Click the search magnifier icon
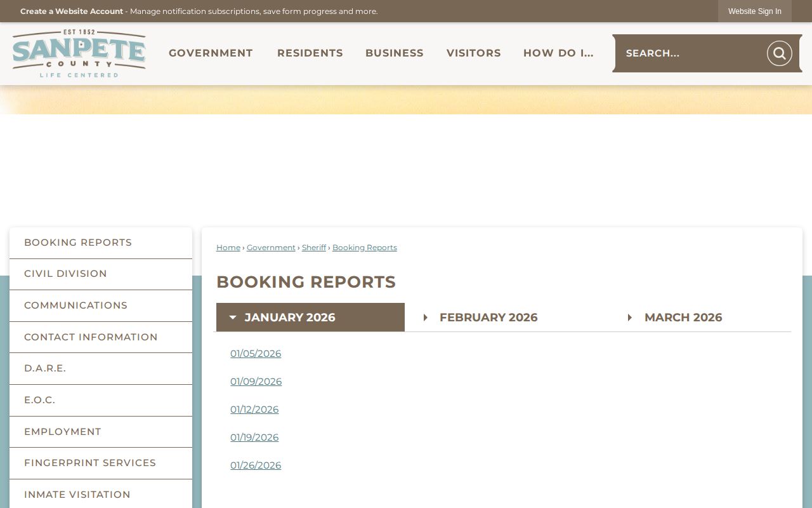 click(x=779, y=53)
